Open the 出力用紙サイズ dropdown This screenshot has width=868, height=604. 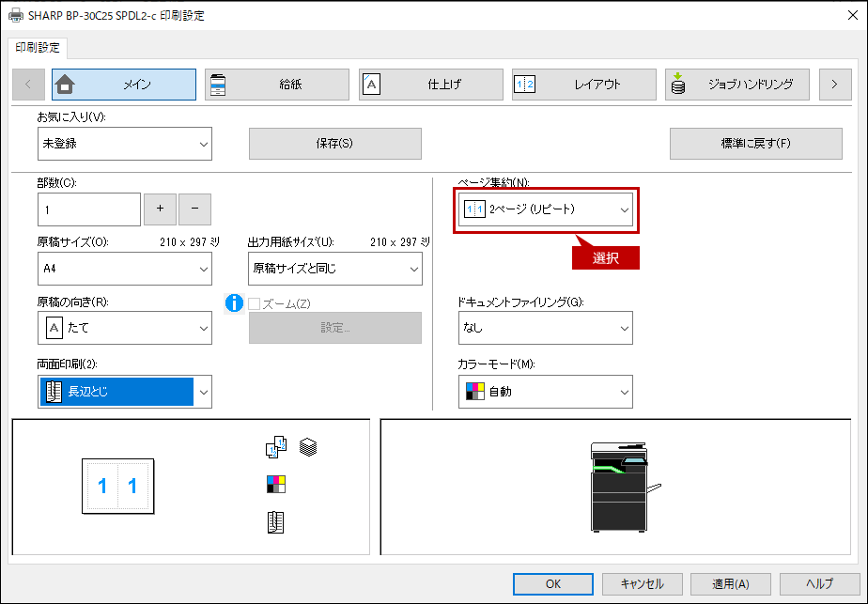tap(335, 269)
